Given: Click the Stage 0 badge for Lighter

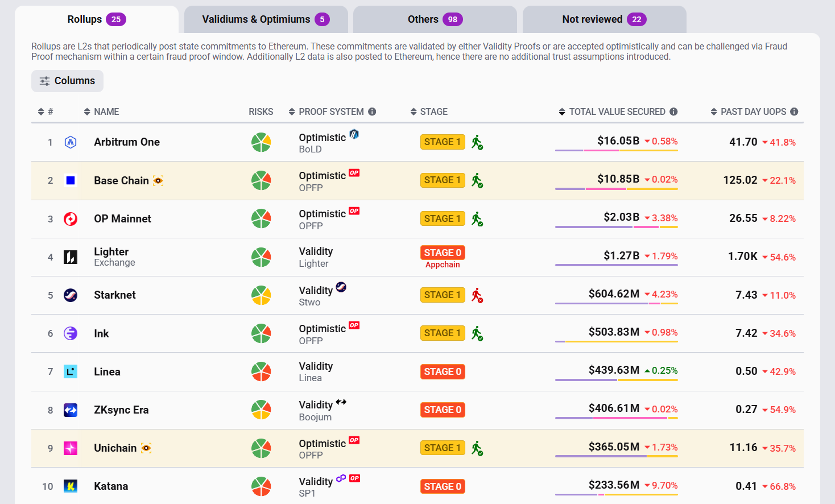Looking at the screenshot, I should click(x=443, y=253).
